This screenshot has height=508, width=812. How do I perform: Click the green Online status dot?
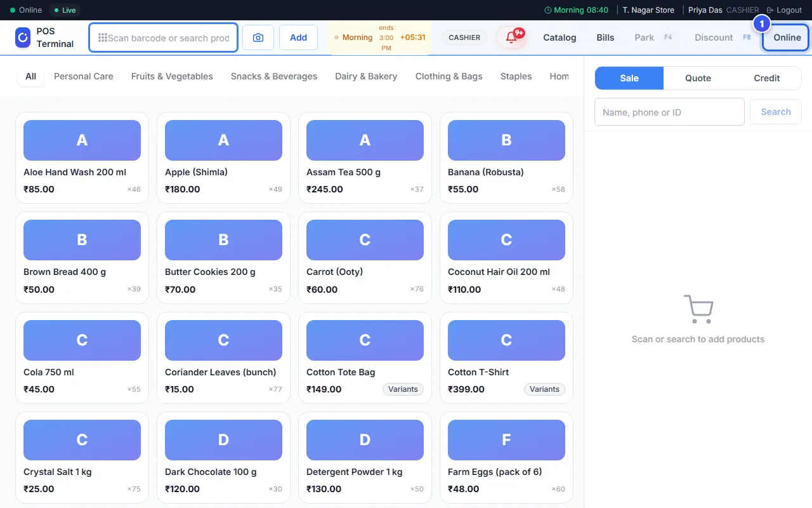pos(13,10)
